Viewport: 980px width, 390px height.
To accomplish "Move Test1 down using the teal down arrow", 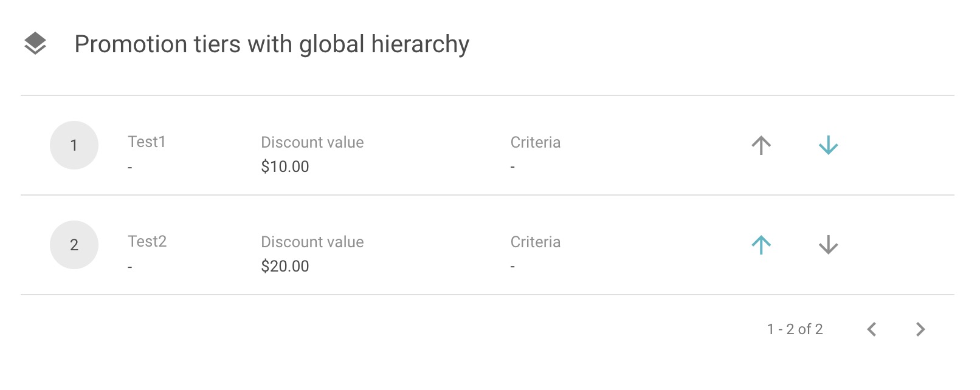I will pos(828,145).
